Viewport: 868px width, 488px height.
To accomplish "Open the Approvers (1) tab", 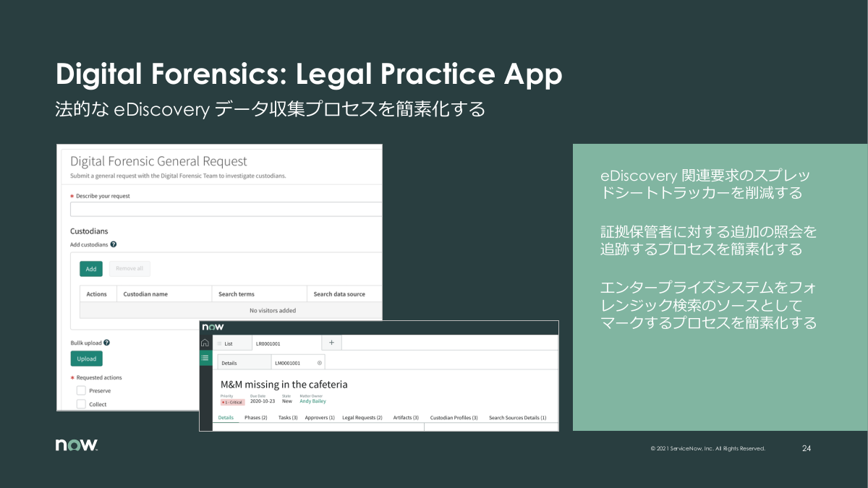I will (320, 418).
